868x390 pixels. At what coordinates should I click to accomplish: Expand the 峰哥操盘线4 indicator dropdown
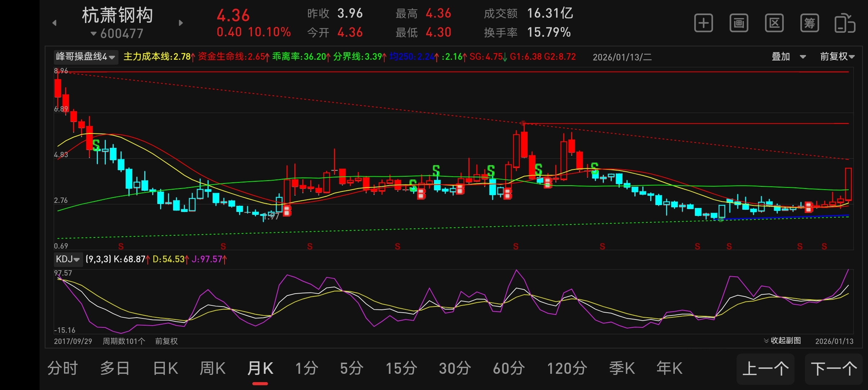86,57
